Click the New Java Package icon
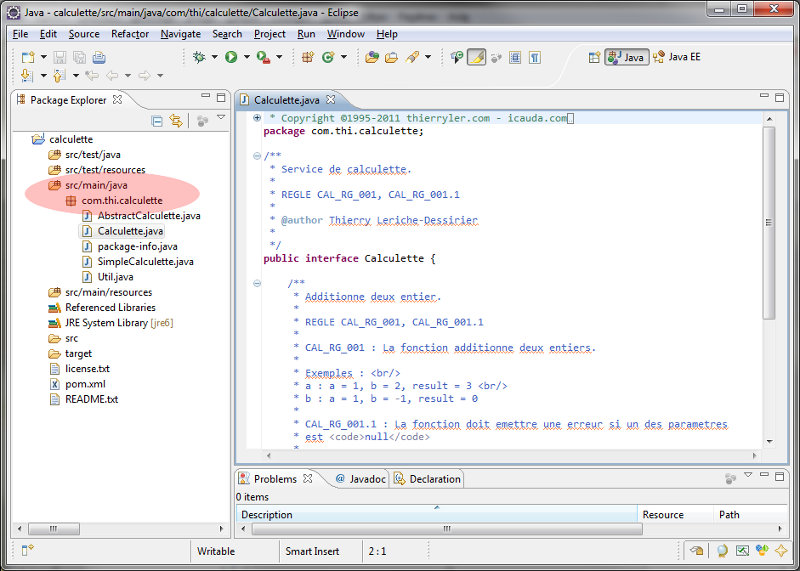The width and height of the screenshot is (800, 571). [x=307, y=57]
